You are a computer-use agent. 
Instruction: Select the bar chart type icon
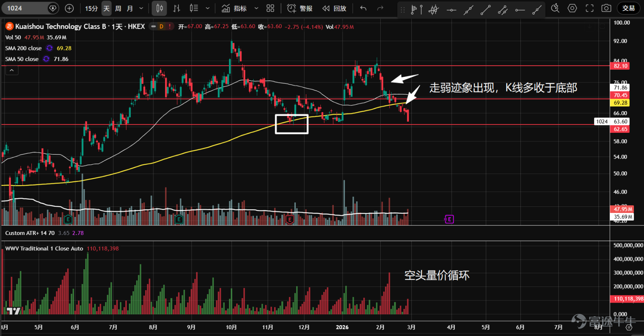tap(177, 8)
